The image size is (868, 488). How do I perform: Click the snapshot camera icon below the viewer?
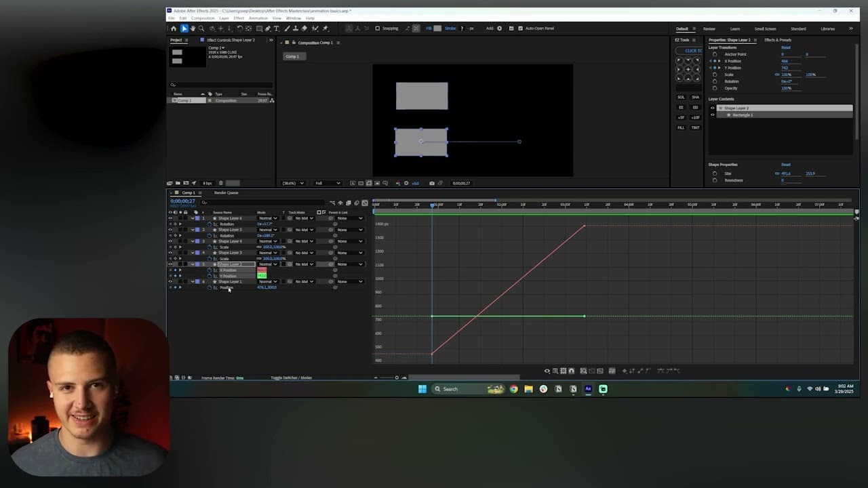point(431,183)
